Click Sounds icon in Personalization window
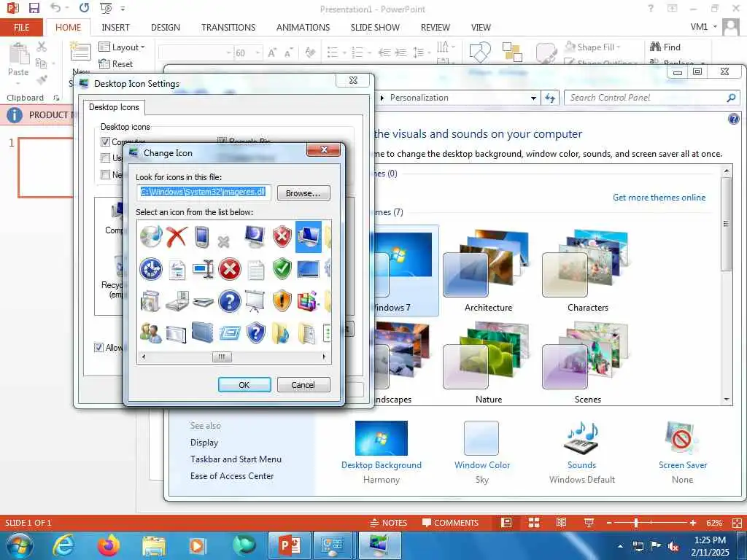Viewport: 747px width, 560px height. click(x=581, y=438)
